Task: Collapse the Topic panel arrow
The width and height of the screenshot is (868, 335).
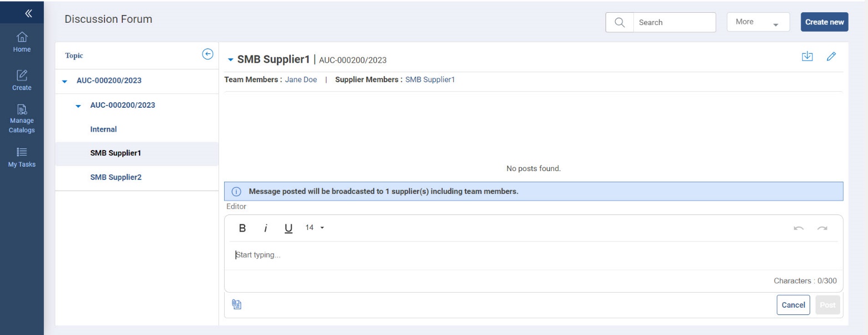Action: [x=207, y=54]
